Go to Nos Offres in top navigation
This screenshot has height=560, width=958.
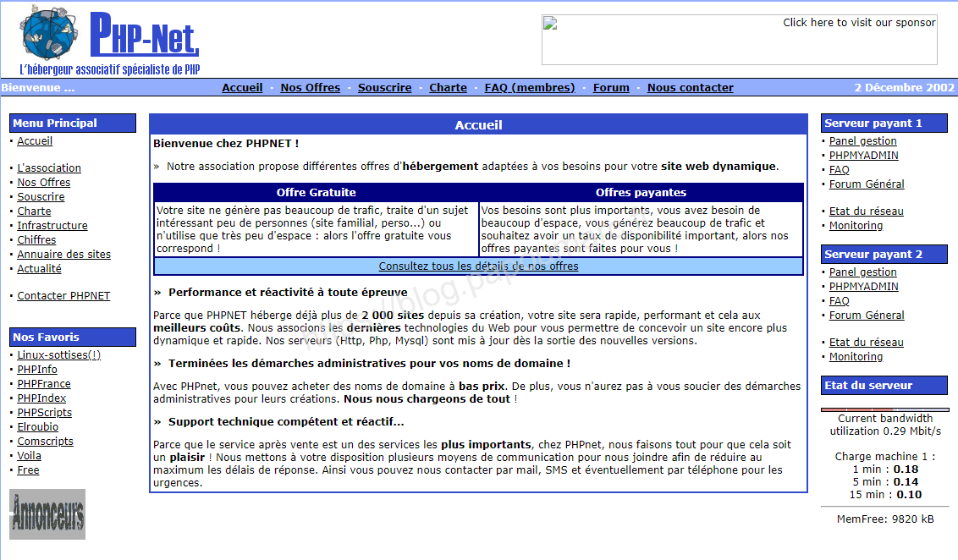pyautogui.click(x=311, y=87)
